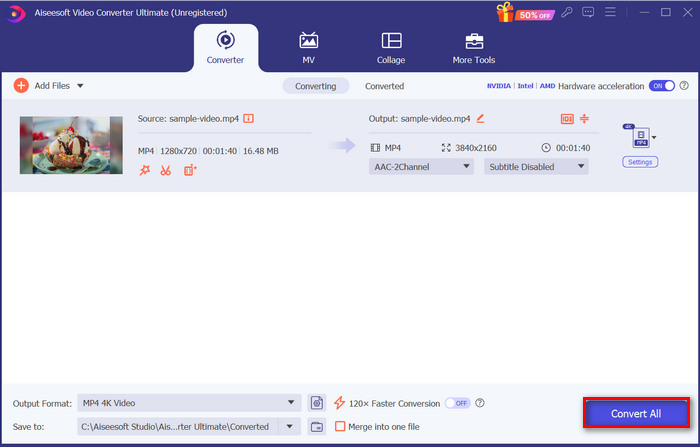Viewport: 700px width, 447px height.
Task: Toggle Hardware acceleration switch off
Action: click(x=662, y=86)
